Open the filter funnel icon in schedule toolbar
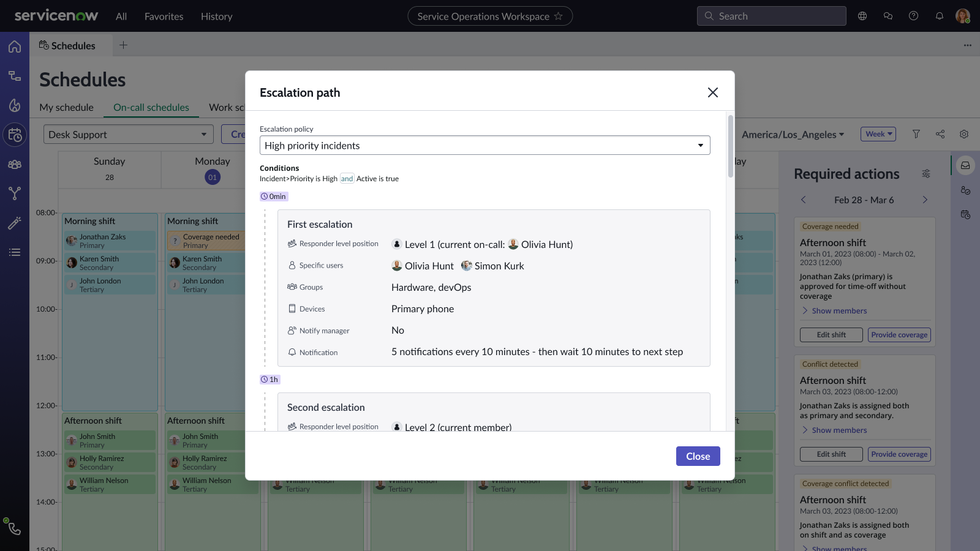980x551 pixels. pos(916,134)
